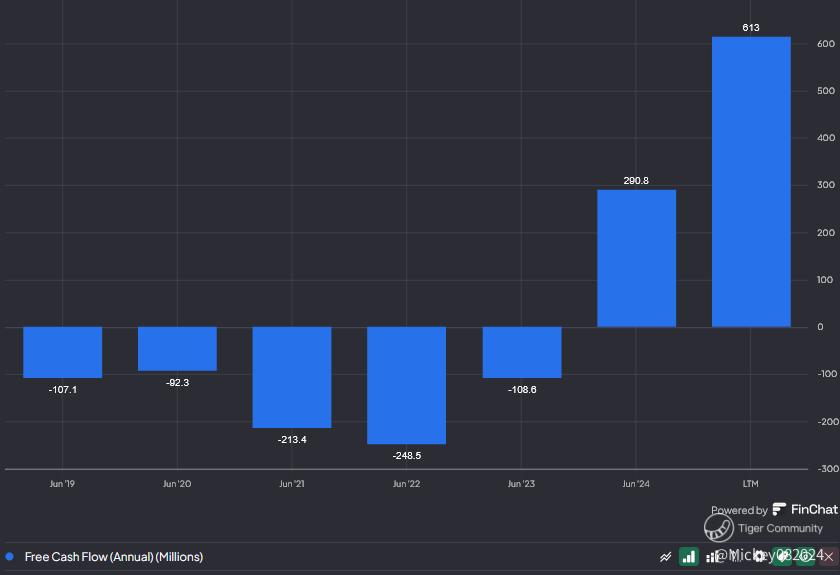Image resolution: width=840 pixels, height=575 pixels.
Task: Select the Jun '24 bar showing 290.8
Action: [636, 258]
